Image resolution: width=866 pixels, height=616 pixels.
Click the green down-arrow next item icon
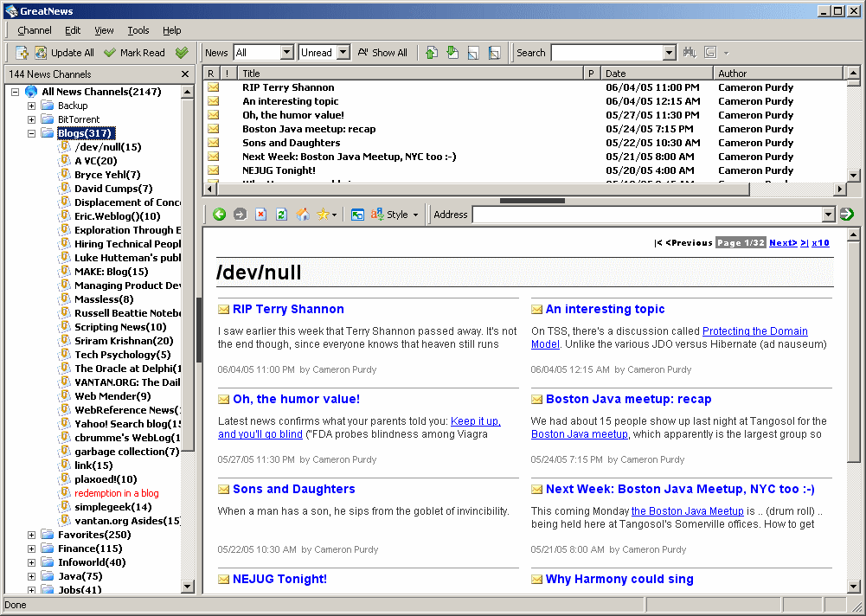pos(452,53)
